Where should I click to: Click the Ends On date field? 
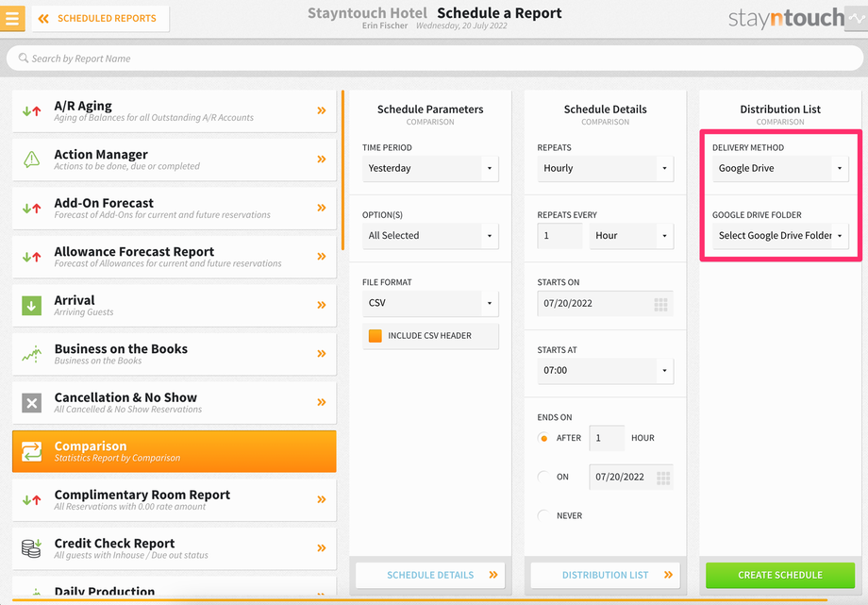[631, 477]
